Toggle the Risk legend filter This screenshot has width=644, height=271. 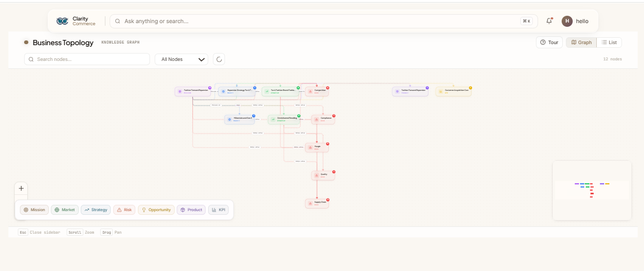124,210
